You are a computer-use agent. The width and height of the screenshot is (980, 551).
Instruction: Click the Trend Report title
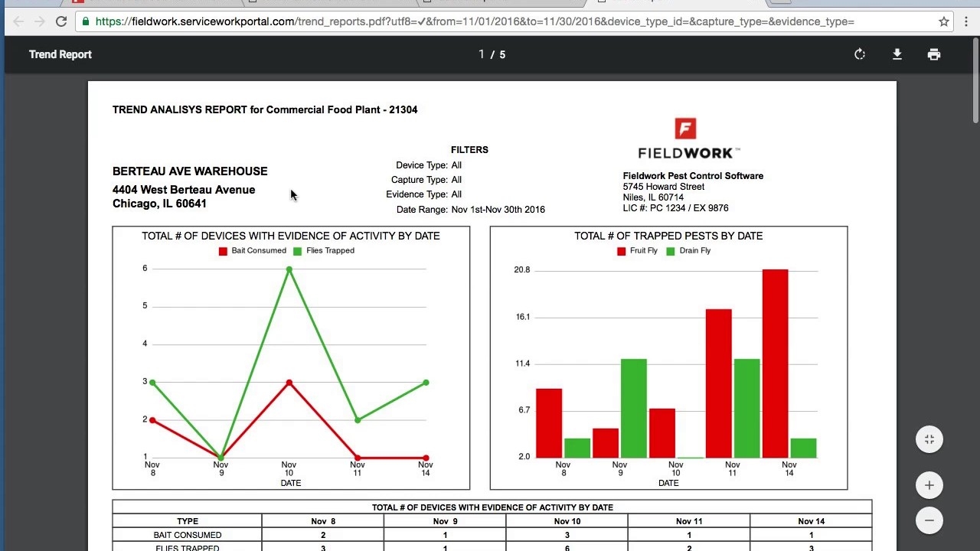[x=60, y=54]
